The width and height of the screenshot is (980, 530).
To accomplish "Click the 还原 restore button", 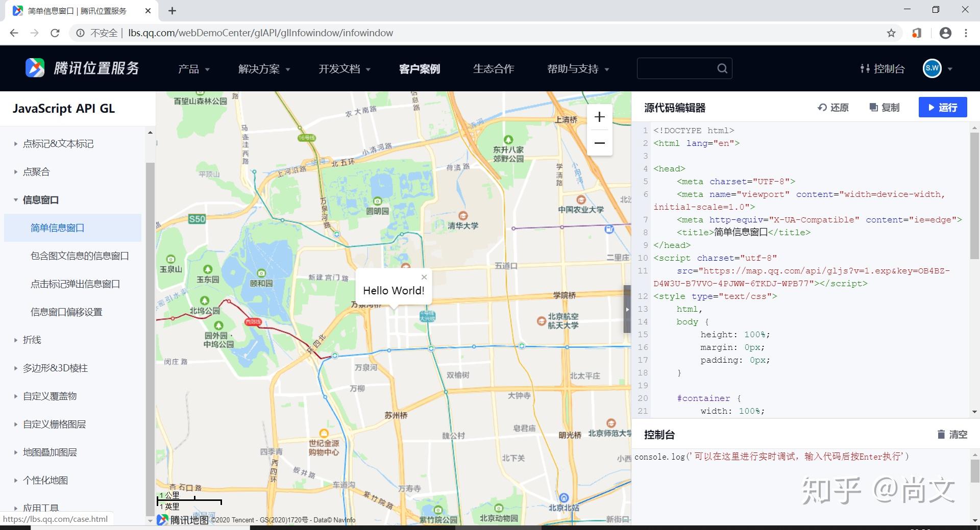I will [x=833, y=107].
